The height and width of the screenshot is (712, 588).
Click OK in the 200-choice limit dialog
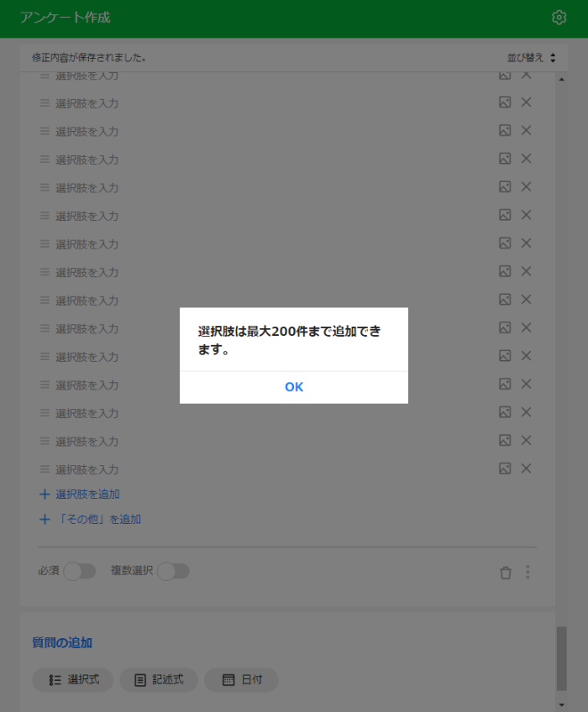[x=293, y=387]
